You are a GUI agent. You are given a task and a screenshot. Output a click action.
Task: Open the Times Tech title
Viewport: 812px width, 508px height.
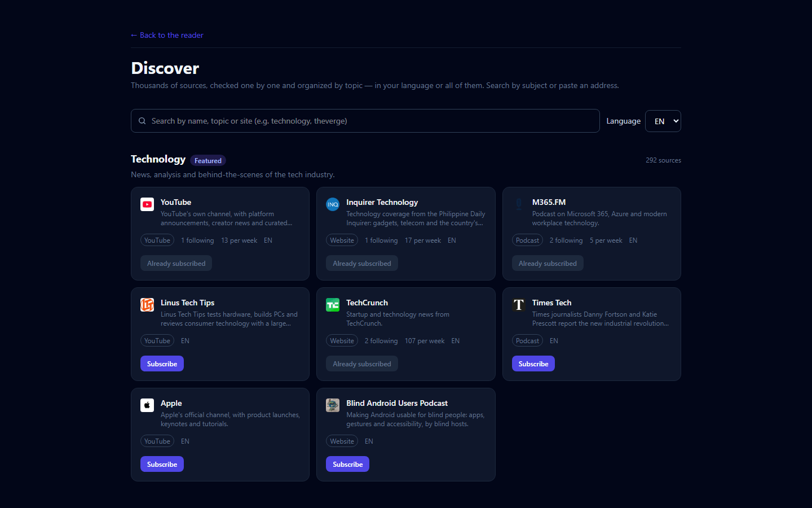point(551,303)
